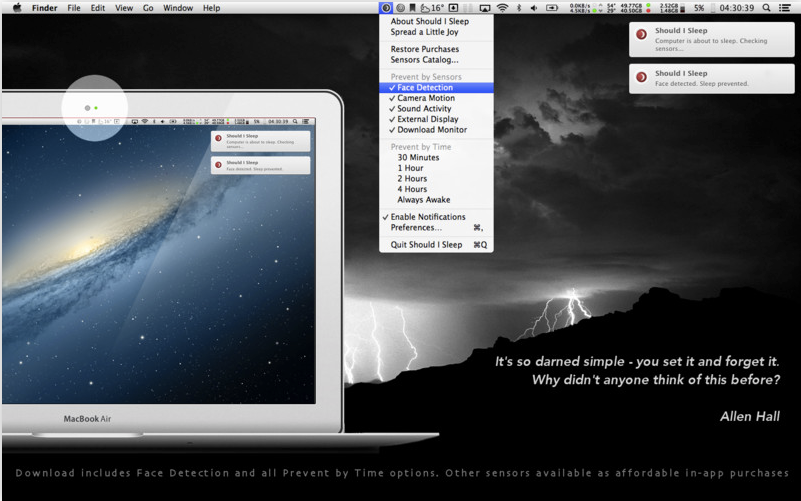Open the Edit menu
Screen dimensions: 801x501
(x=98, y=8)
